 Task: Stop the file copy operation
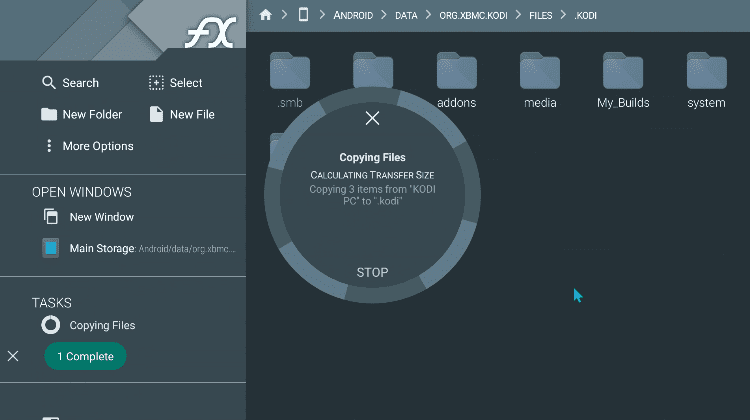click(372, 272)
